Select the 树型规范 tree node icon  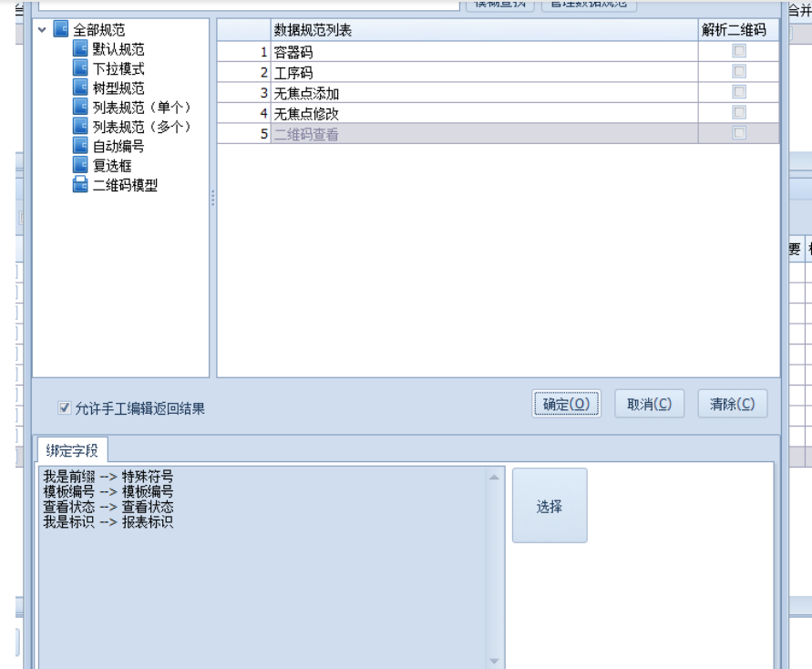80,87
